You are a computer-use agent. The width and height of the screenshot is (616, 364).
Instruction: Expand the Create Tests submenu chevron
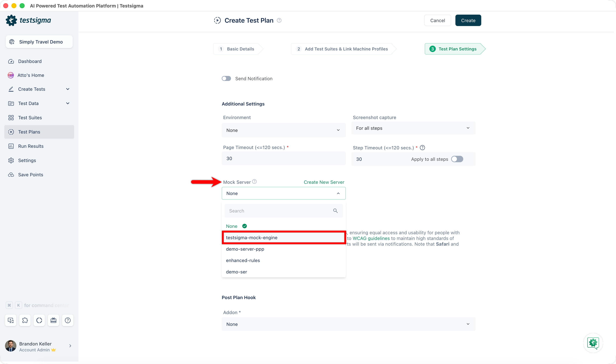68,89
